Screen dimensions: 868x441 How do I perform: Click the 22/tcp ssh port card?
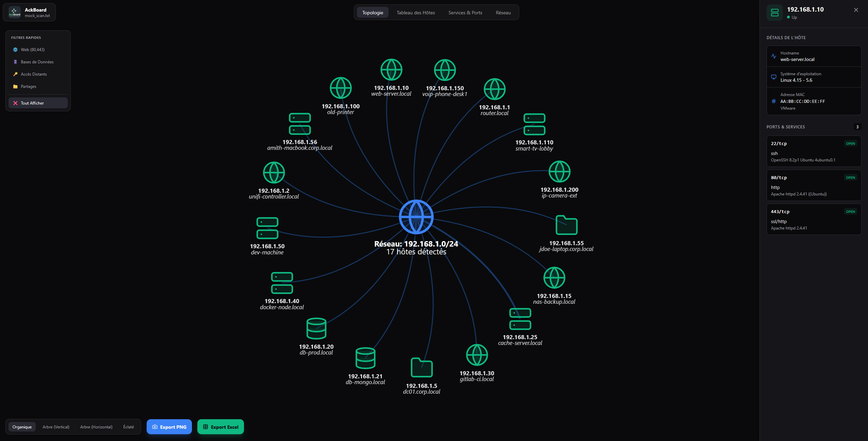(x=814, y=152)
